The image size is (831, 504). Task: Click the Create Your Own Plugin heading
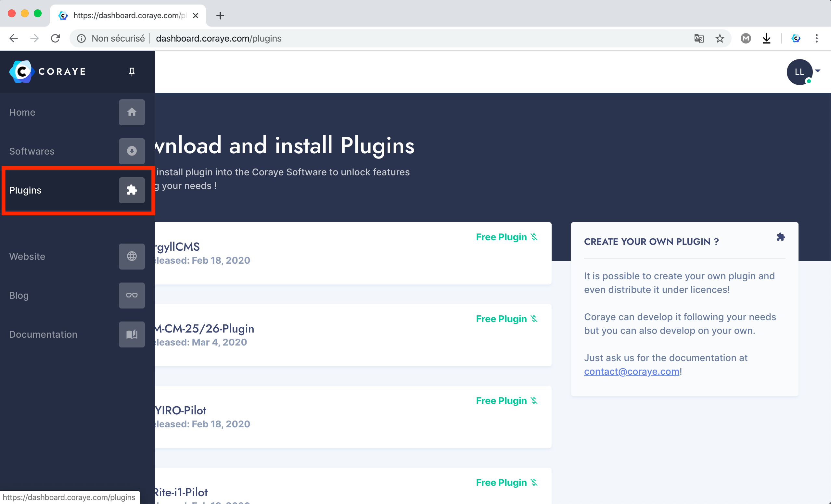point(651,242)
